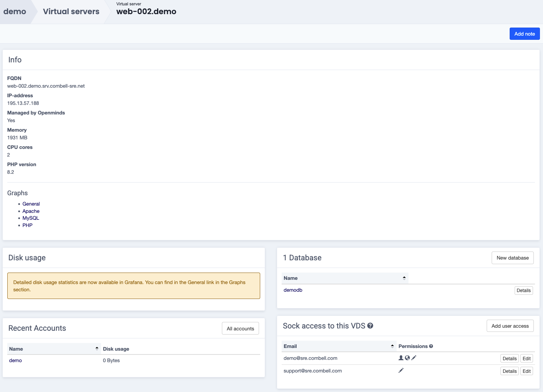Edit access for support@sre.combell.com

(527, 371)
